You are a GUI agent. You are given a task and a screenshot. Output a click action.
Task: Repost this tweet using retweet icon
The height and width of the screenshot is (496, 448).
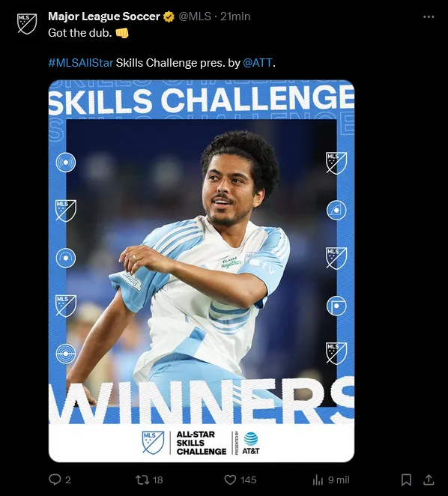[142, 480]
